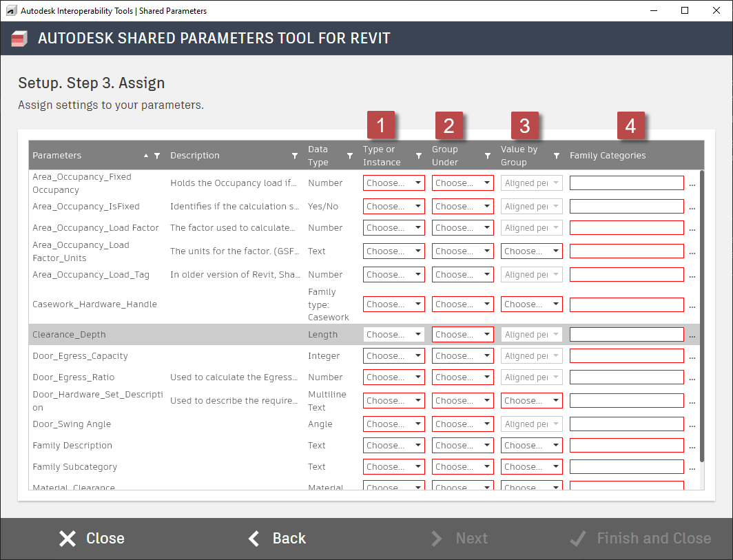The height and width of the screenshot is (560, 733).
Task: Click description 'Used to calculate the Egress...'
Action: (234, 377)
